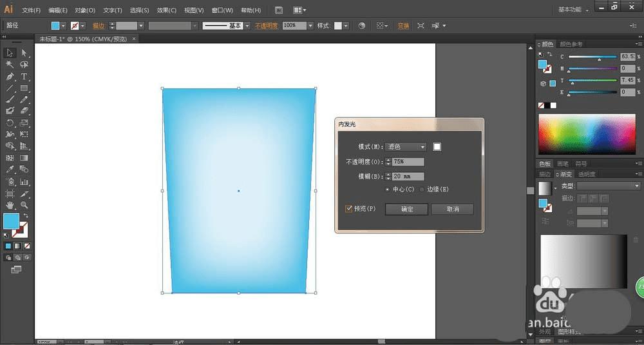The height and width of the screenshot is (345, 644).
Task: Select the 中心(C) radio option
Action: tap(387, 189)
